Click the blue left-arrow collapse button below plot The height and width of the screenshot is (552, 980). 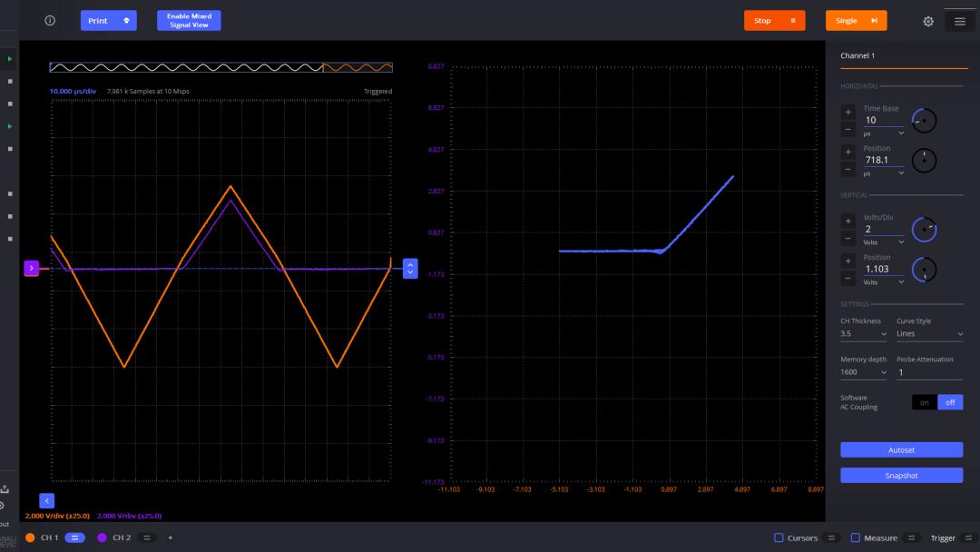47,500
